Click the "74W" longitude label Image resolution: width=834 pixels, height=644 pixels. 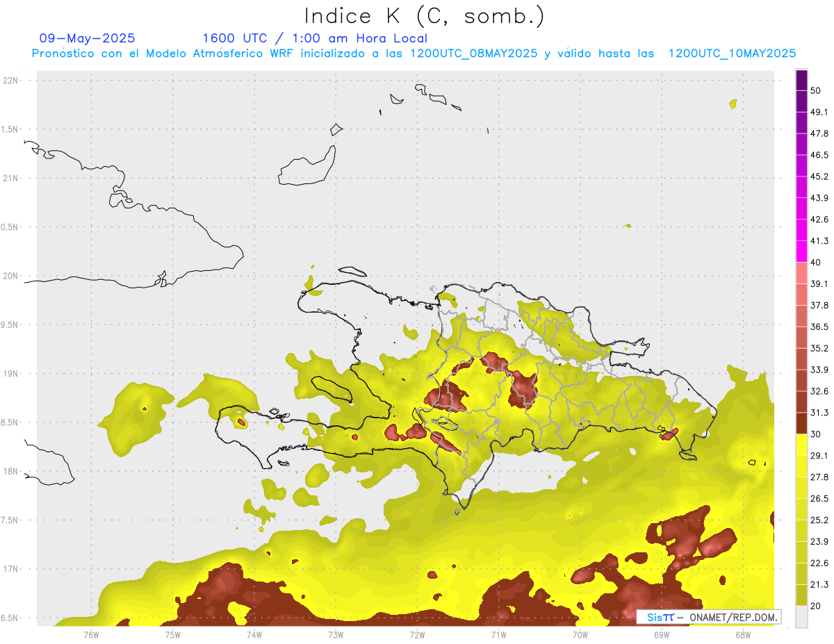pyautogui.click(x=254, y=634)
